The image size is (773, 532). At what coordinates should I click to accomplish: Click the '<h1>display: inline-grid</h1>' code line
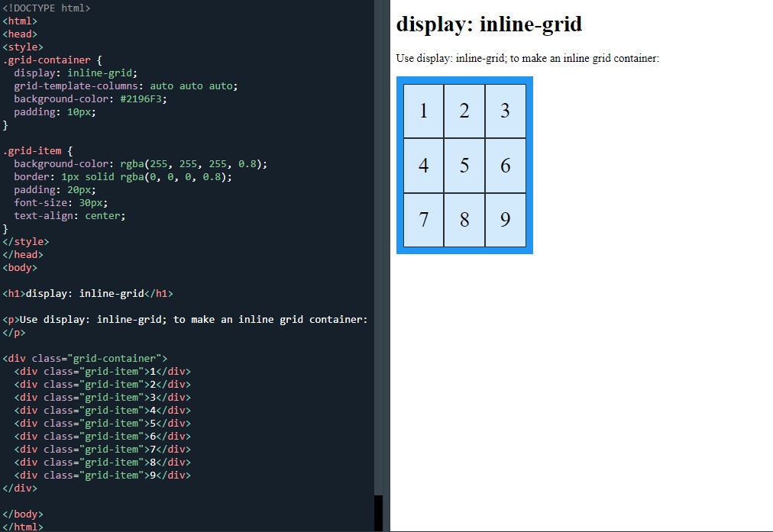coord(88,294)
